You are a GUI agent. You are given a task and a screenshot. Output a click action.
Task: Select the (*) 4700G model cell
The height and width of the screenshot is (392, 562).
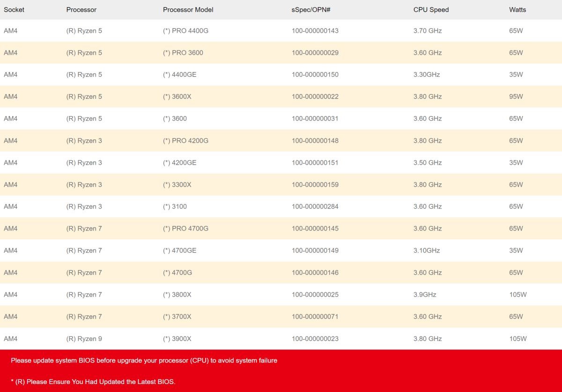click(177, 273)
